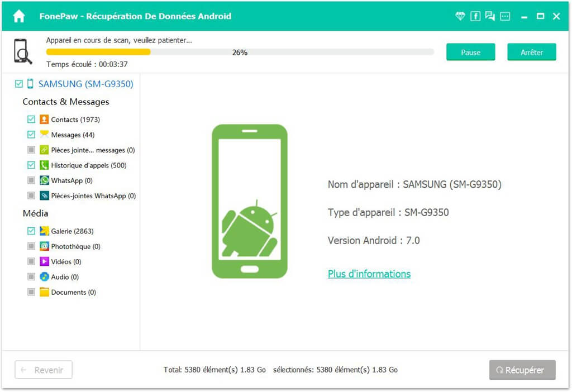The height and width of the screenshot is (392, 572).
Task: Select the Audio (0) category
Action: pyautogui.click(x=65, y=277)
